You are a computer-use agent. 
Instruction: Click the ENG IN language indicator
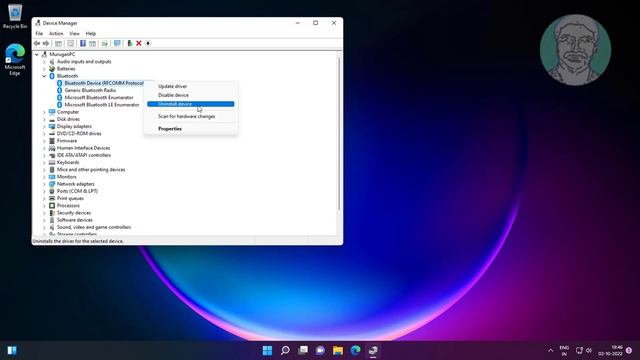click(x=564, y=351)
